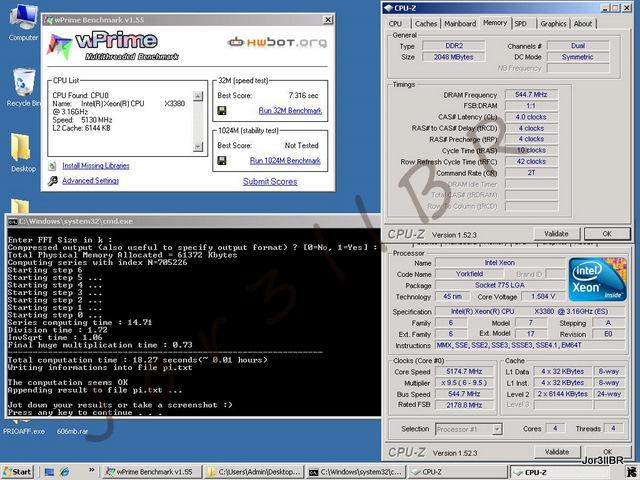
Task: Click the Install Missing Libraries icon
Action: (x=52, y=166)
